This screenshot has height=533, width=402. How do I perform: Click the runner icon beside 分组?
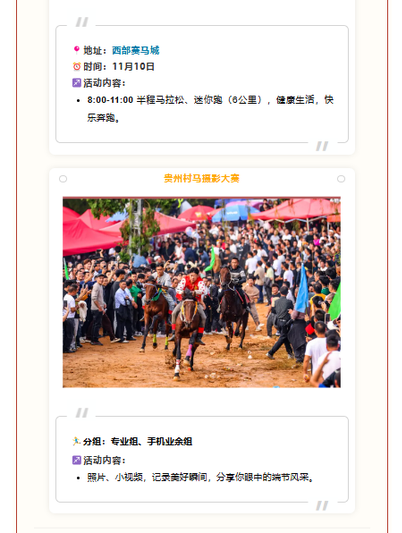[x=76, y=441]
